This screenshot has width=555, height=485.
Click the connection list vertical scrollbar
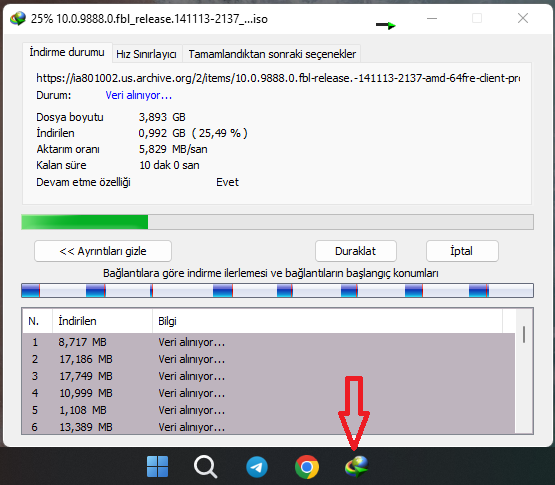524,371
